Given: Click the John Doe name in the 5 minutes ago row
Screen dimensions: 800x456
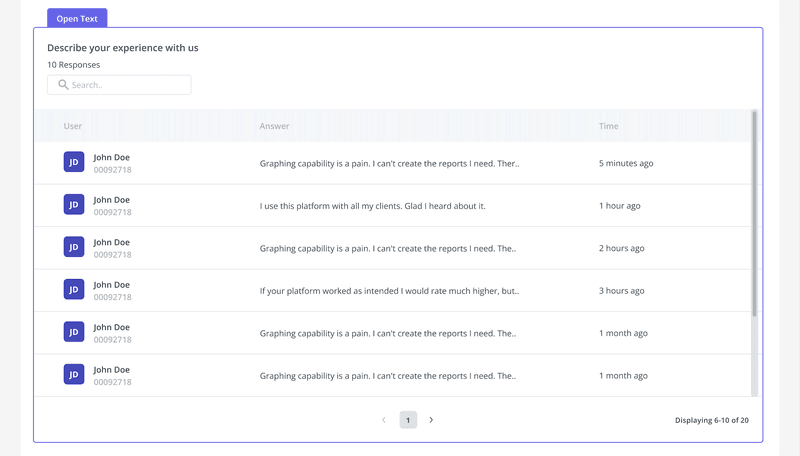Looking at the screenshot, I should click(111, 157).
